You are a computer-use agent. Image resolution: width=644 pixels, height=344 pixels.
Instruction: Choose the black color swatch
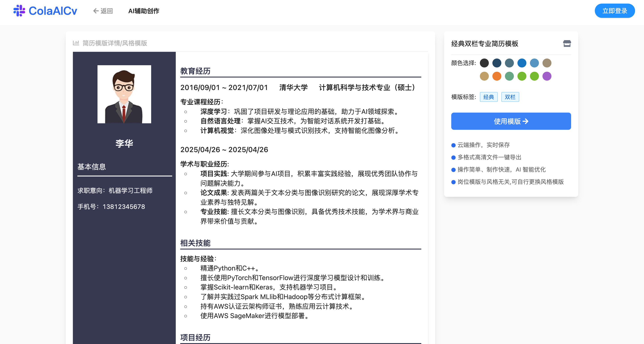(x=484, y=63)
